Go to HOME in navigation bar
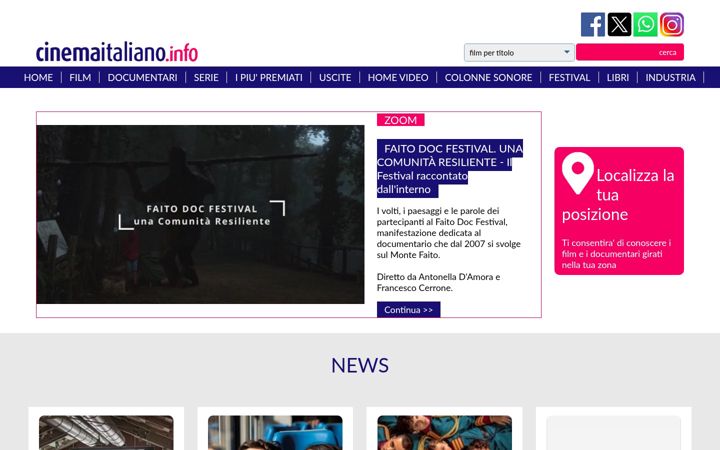The image size is (720, 450). pyautogui.click(x=38, y=78)
